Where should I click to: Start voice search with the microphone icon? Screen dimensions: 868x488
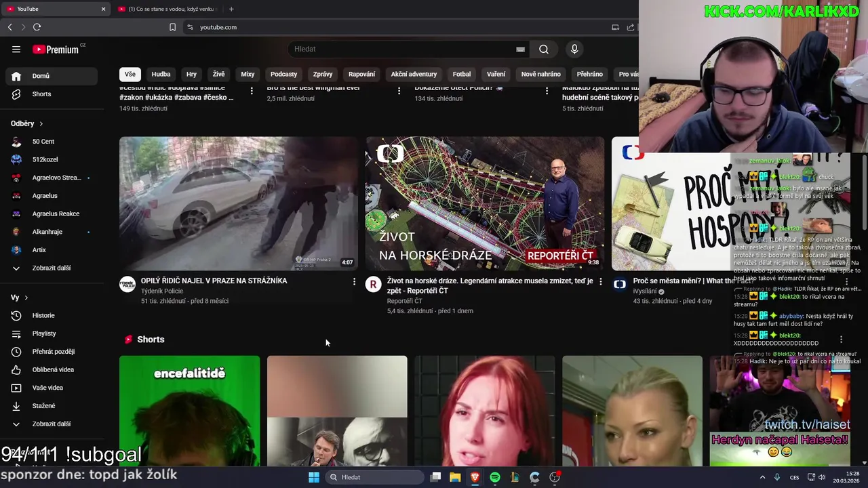574,49
